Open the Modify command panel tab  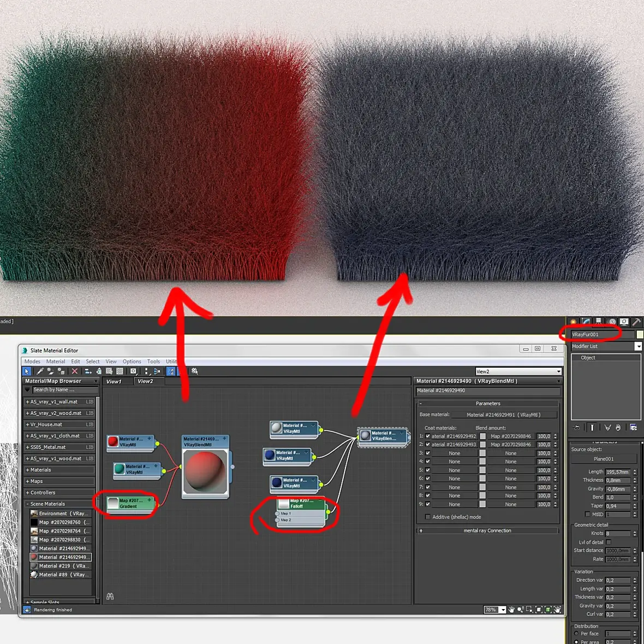pos(586,321)
